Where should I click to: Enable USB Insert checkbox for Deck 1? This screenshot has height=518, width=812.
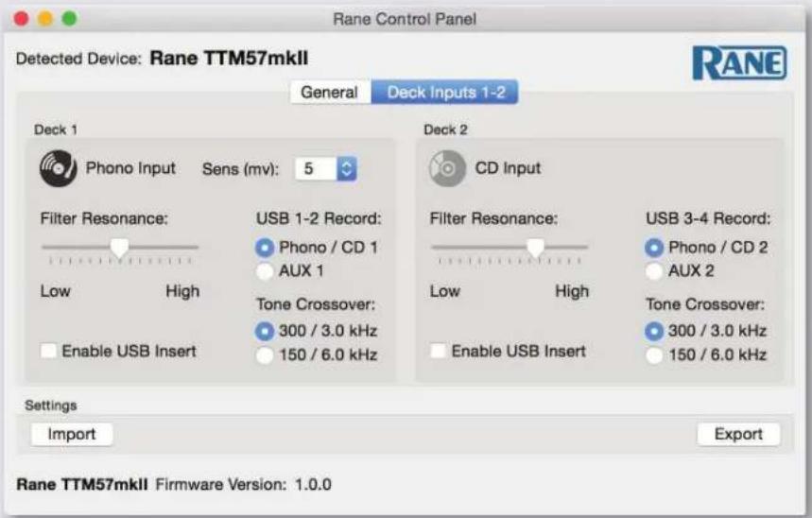[x=48, y=352]
